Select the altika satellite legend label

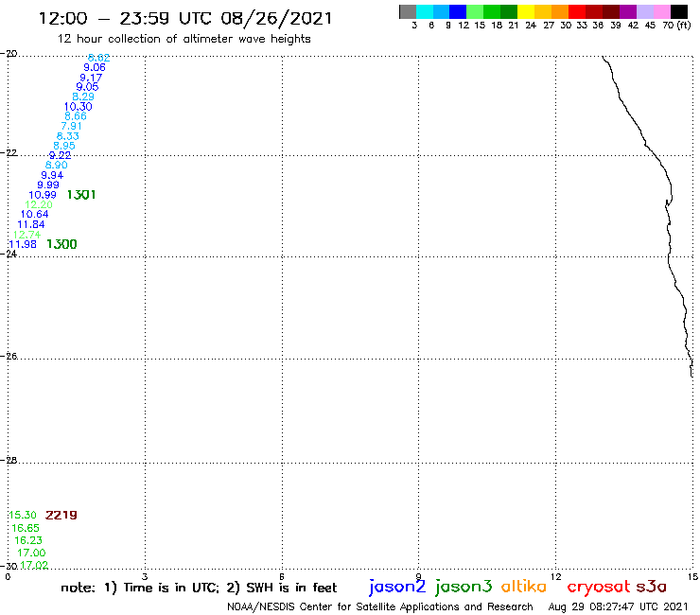[x=524, y=586]
